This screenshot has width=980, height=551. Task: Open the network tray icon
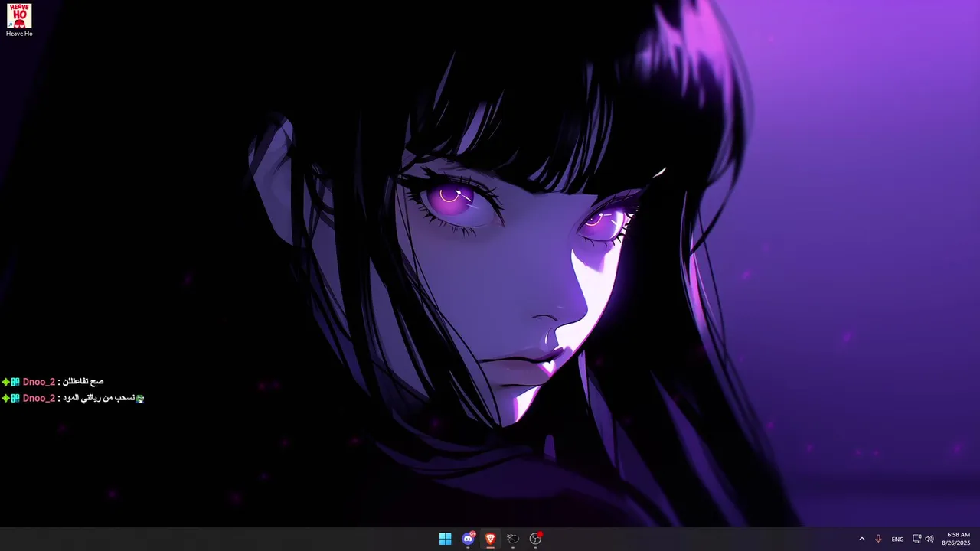917,539
